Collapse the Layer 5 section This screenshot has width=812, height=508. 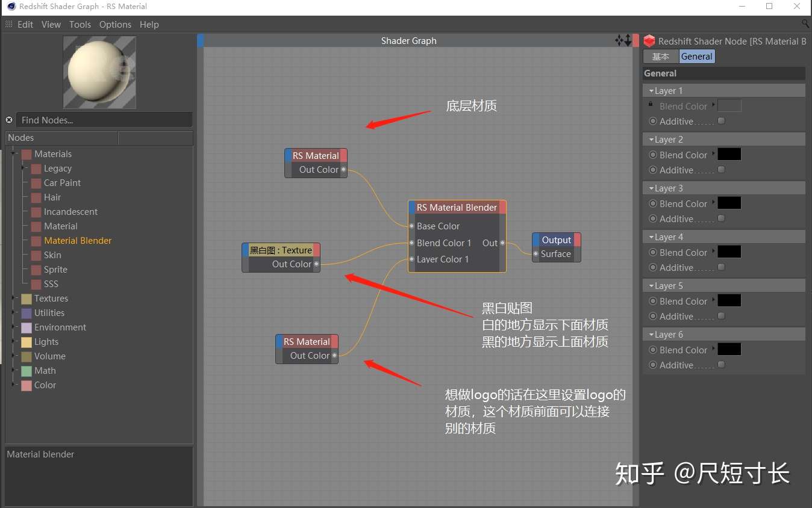point(651,286)
